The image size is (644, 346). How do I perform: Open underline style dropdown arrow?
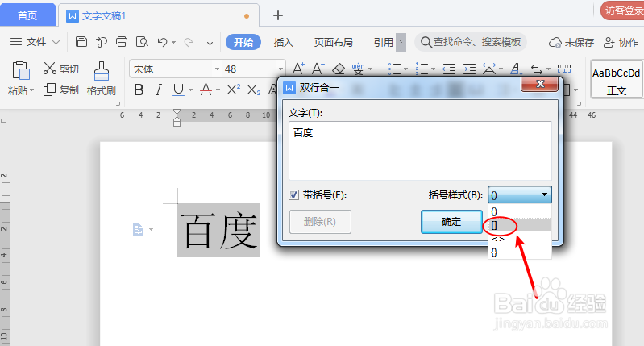click(190, 90)
